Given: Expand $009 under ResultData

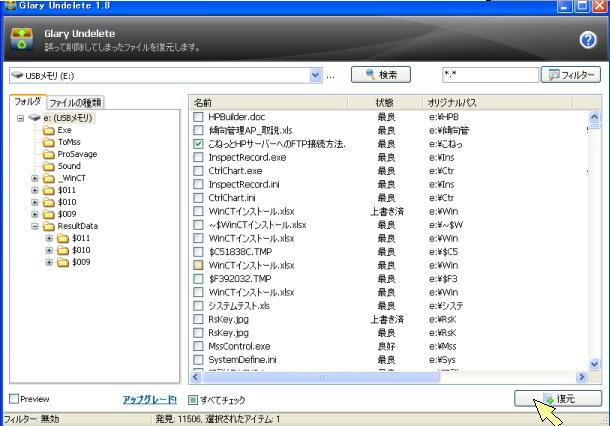Looking at the screenshot, I should [49, 262].
